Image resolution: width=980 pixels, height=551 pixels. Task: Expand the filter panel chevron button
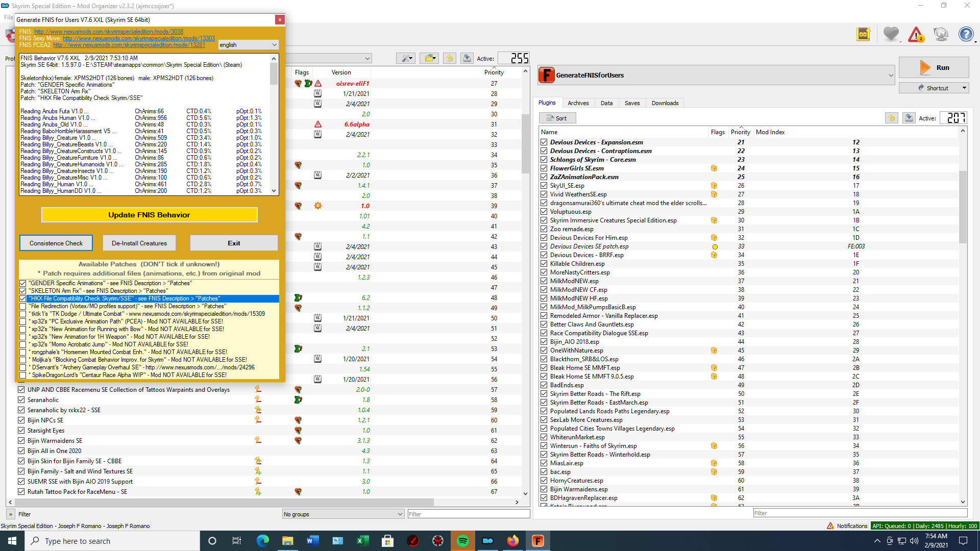click(10, 514)
